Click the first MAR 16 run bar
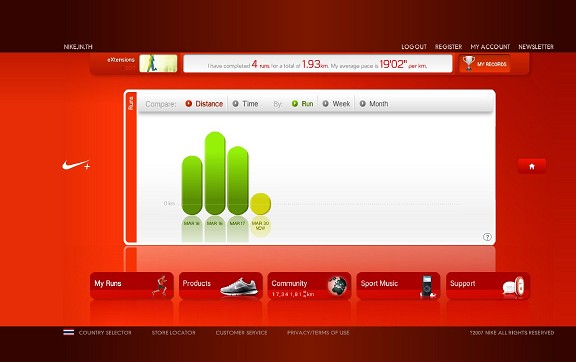This screenshot has width=576, height=362. (x=192, y=185)
